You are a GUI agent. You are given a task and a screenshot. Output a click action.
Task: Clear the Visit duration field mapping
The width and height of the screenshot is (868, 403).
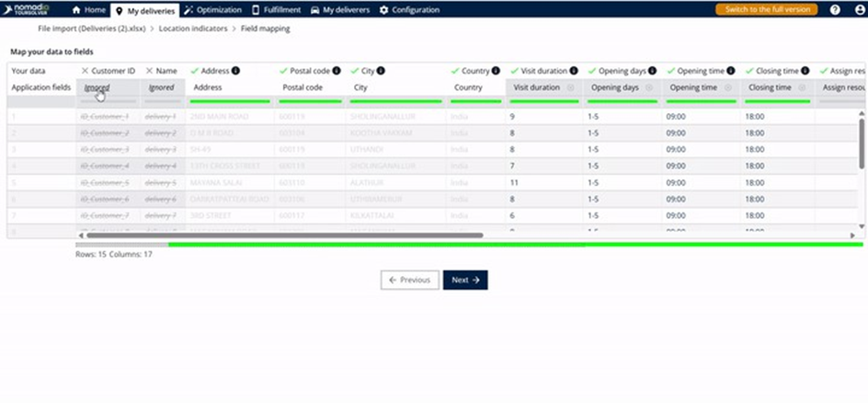tap(571, 87)
